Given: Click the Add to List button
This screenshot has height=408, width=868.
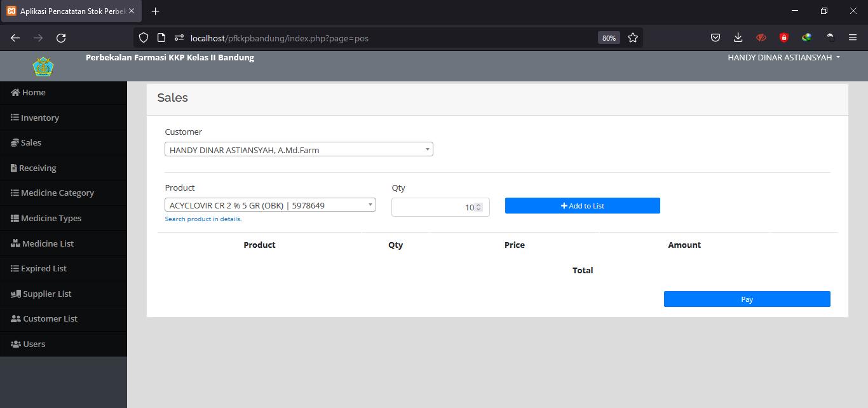Looking at the screenshot, I should 582,206.
